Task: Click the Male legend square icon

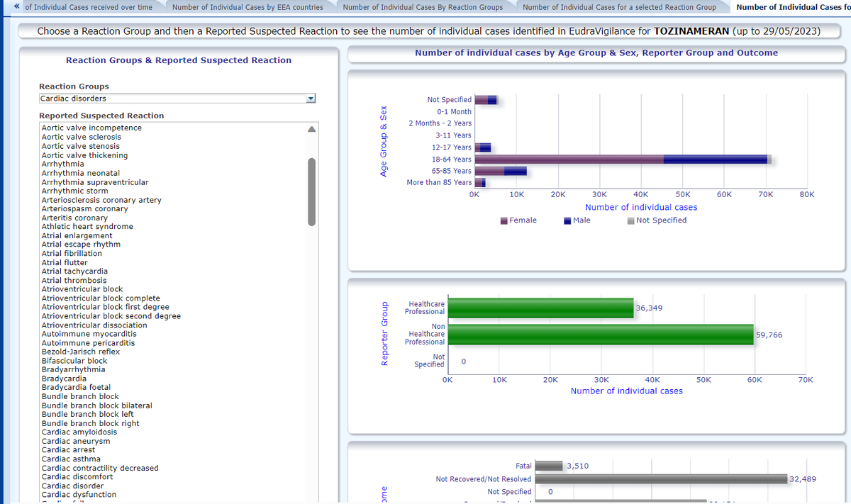Action: click(x=567, y=220)
